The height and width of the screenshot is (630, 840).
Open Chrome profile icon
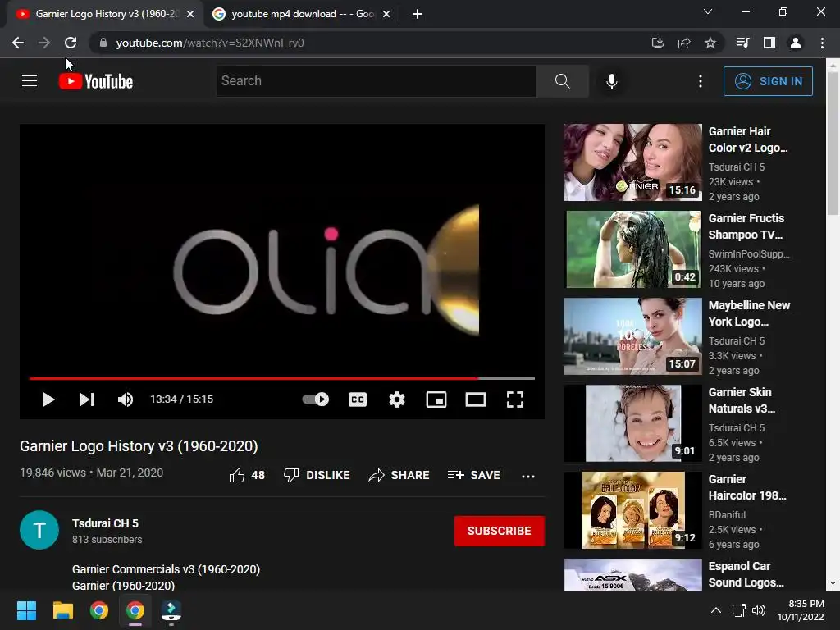[x=796, y=43]
